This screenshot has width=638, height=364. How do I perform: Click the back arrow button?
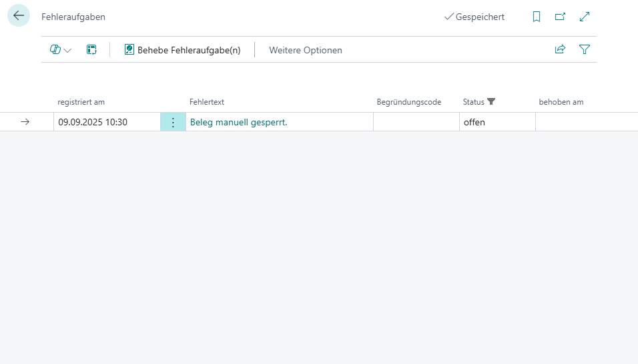19,16
